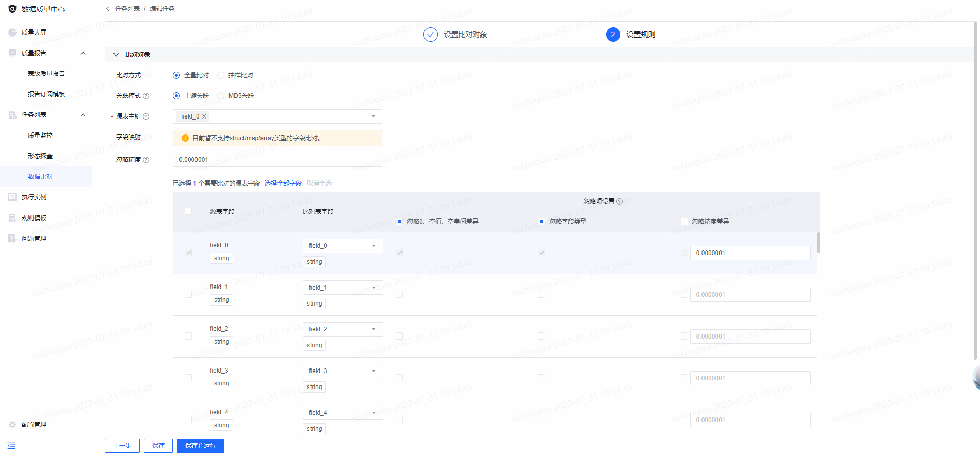Collapse the 质量报告 sidebar group
The image size is (980, 454).
(83, 53)
